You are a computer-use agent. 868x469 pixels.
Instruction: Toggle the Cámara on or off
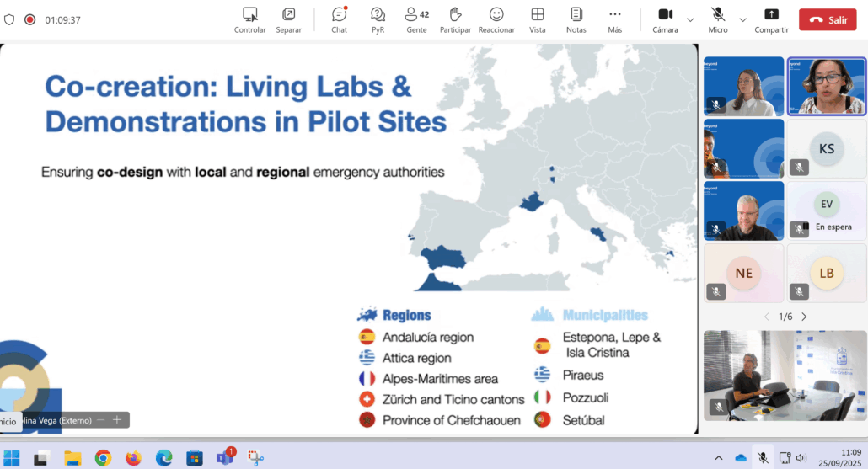(665, 19)
